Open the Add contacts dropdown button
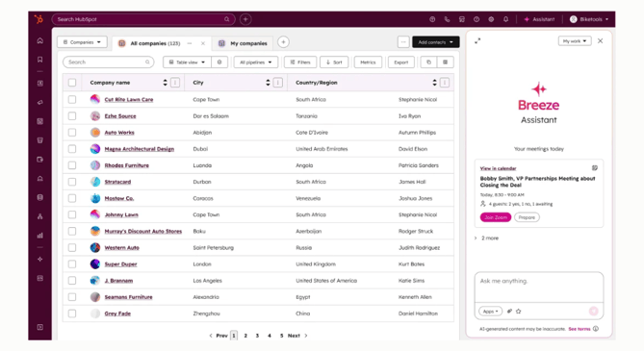Screen dimensions: 644x351 436,42
